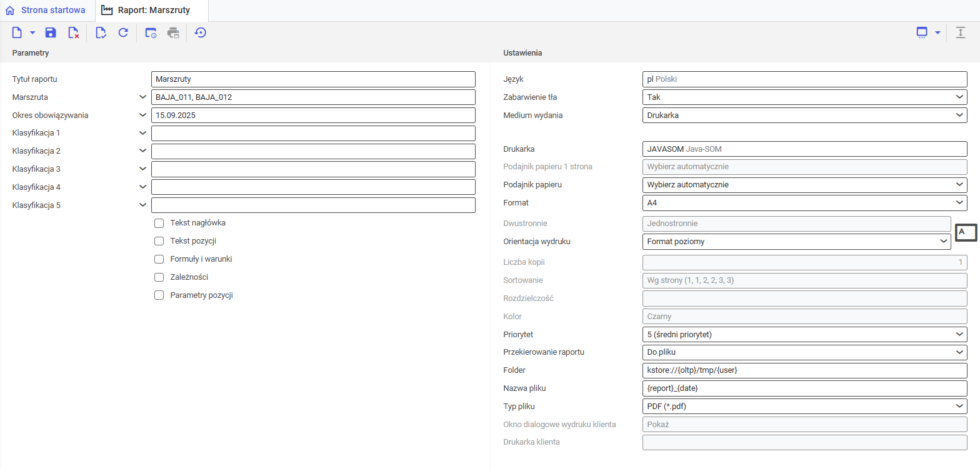Expand the Marszruta field chevron
The image size is (980, 469).
tap(143, 97)
